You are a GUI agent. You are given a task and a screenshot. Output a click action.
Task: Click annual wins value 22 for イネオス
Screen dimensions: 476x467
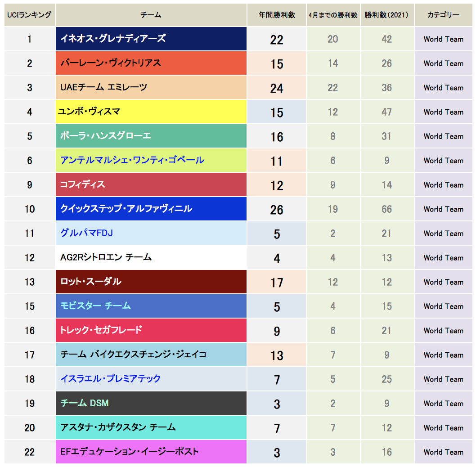pos(277,40)
